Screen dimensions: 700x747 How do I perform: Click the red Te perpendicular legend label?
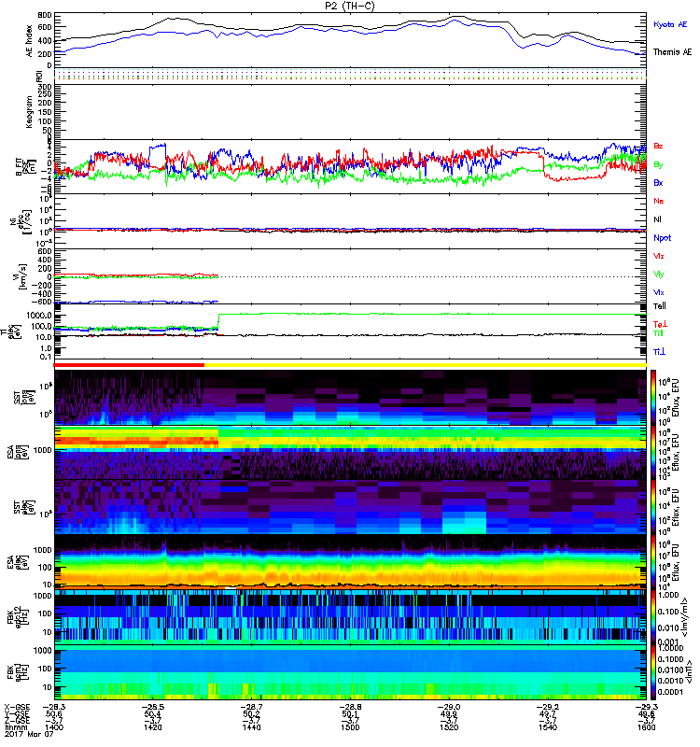click(660, 324)
